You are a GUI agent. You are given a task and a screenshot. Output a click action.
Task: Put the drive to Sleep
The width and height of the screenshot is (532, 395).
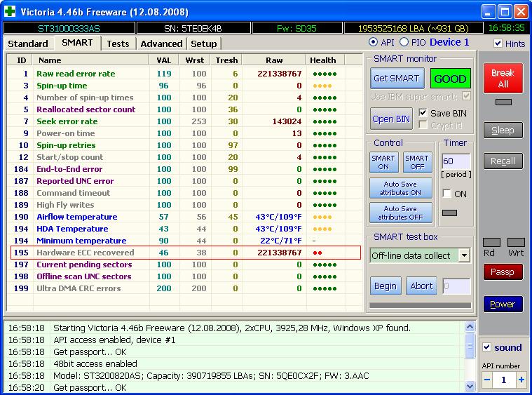point(503,130)
